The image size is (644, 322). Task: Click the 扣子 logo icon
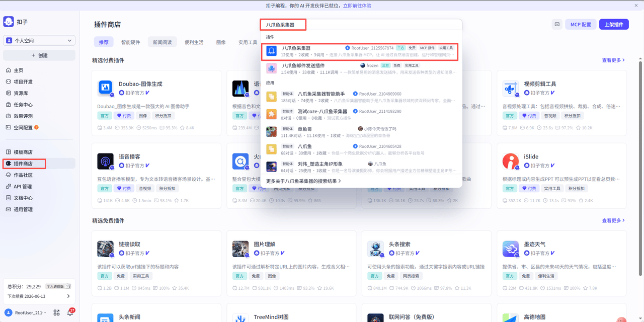(9, 22)
